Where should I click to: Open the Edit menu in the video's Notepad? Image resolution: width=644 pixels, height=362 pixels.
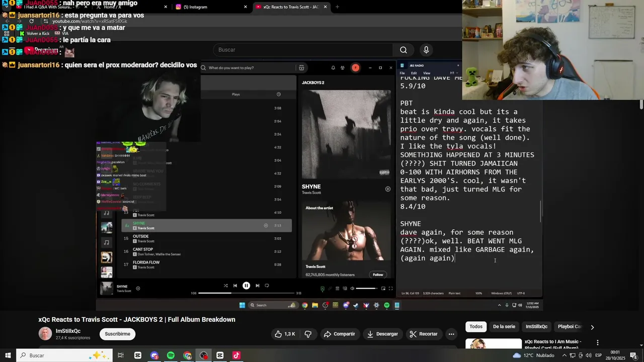pyautogui.click(x=414, y=73)
